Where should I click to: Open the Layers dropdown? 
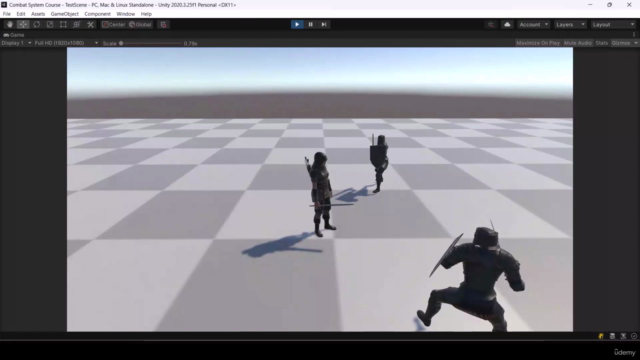pos(570,24)
